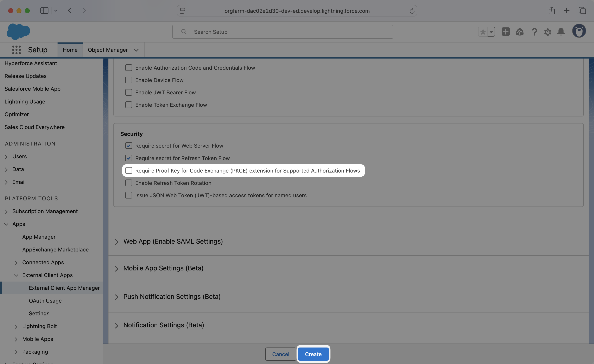Open the Help question mark icon
Screen dimensions: 594x364
point(534,32)
